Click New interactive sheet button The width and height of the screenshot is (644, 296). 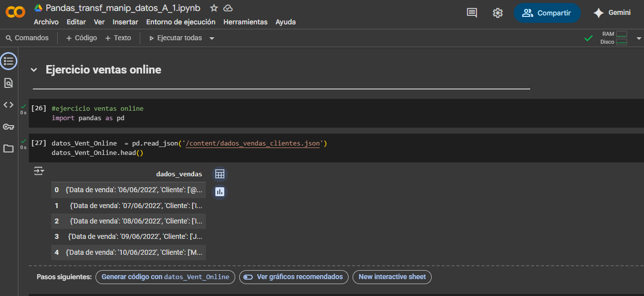tap(392, 277)
